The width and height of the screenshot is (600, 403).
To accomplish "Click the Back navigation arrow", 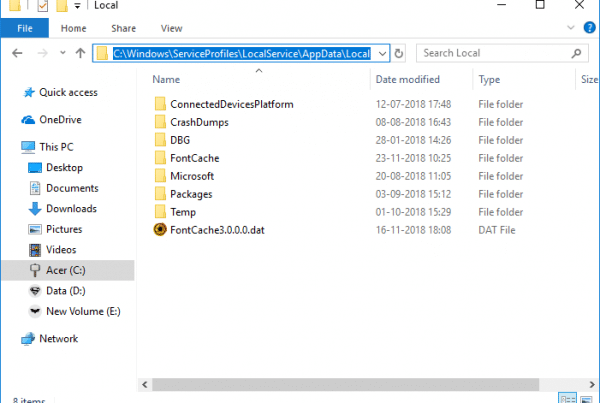I will 17,53.
